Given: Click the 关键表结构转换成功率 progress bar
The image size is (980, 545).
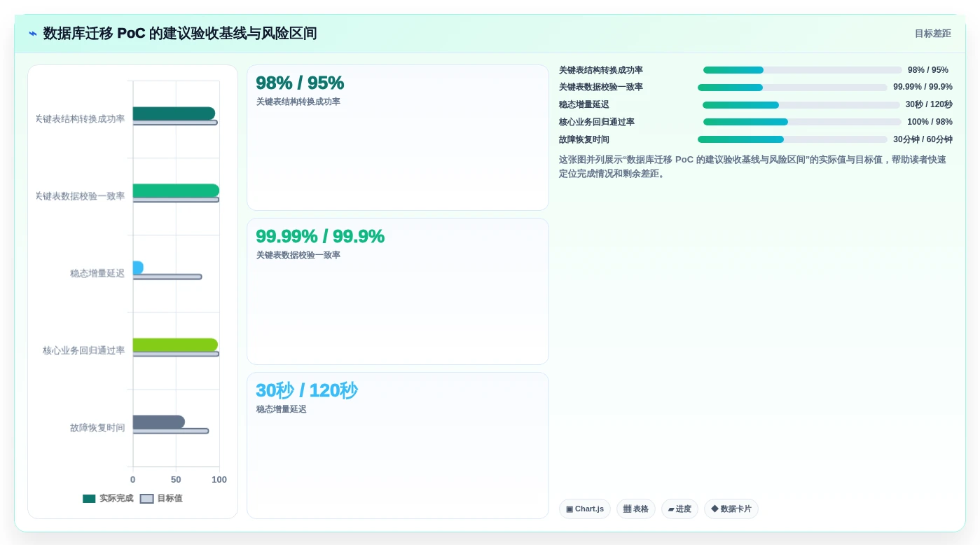Looking at the screenshot, I should tap(803, 70).
